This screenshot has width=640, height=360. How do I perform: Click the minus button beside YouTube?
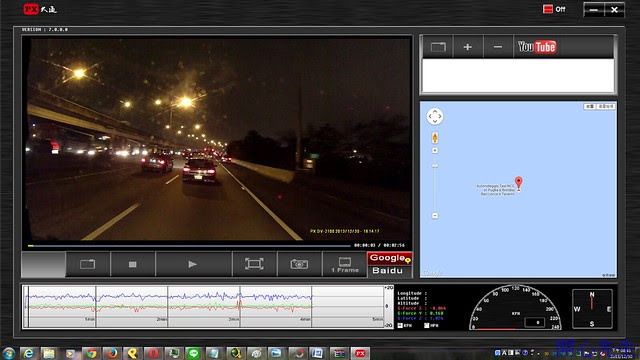click(x=498, y=47)
